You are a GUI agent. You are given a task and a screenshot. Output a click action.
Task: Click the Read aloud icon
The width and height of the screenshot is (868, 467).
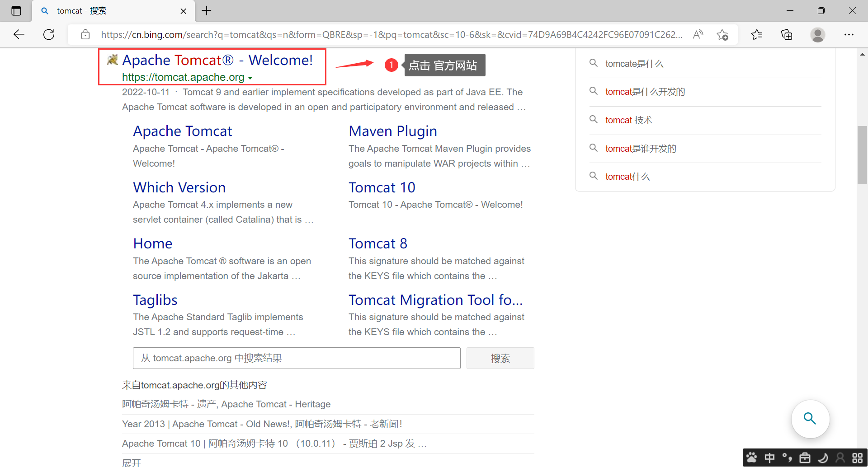coord(698,34)
